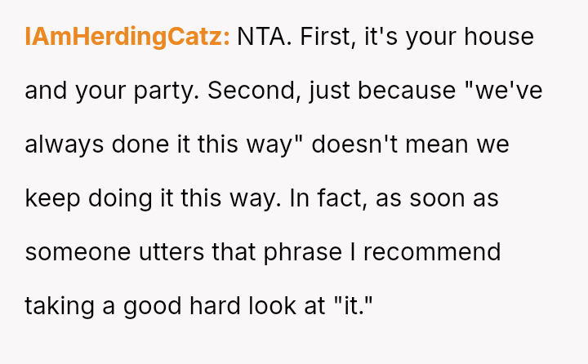
Task: Click the word "done" in the comment
Action: pyautogui.click(x=144, y=145)
